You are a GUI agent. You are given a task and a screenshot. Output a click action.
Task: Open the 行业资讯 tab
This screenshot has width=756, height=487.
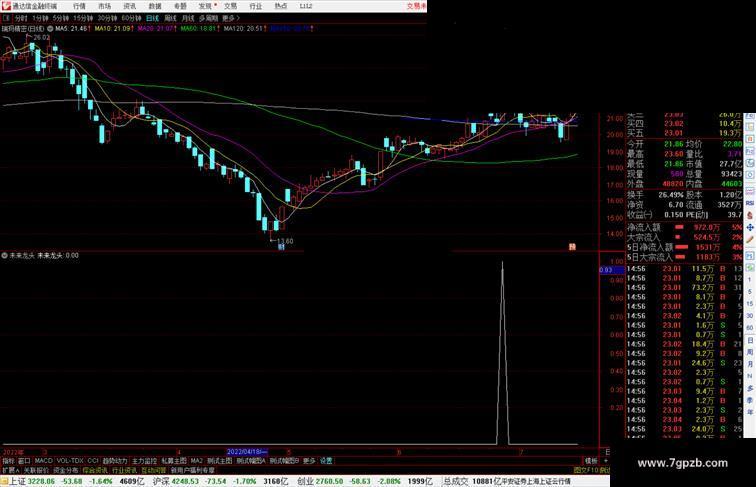click(124, 470)
